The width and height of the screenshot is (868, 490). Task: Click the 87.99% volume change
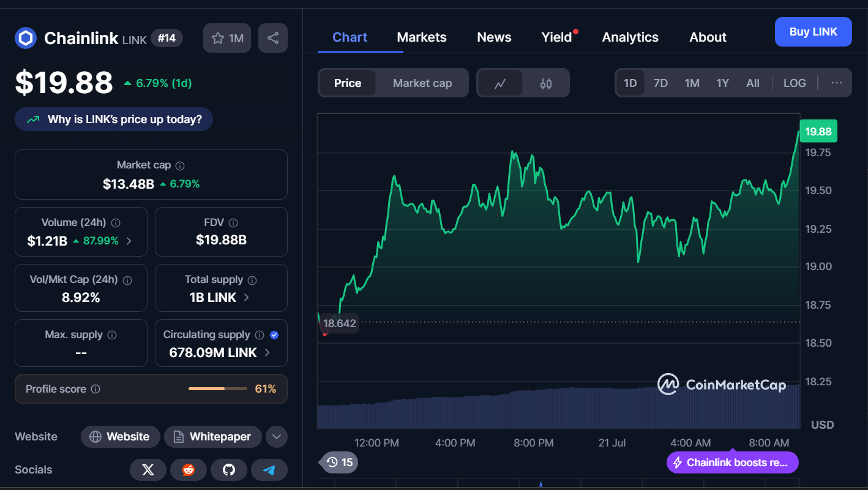(96, 241)
